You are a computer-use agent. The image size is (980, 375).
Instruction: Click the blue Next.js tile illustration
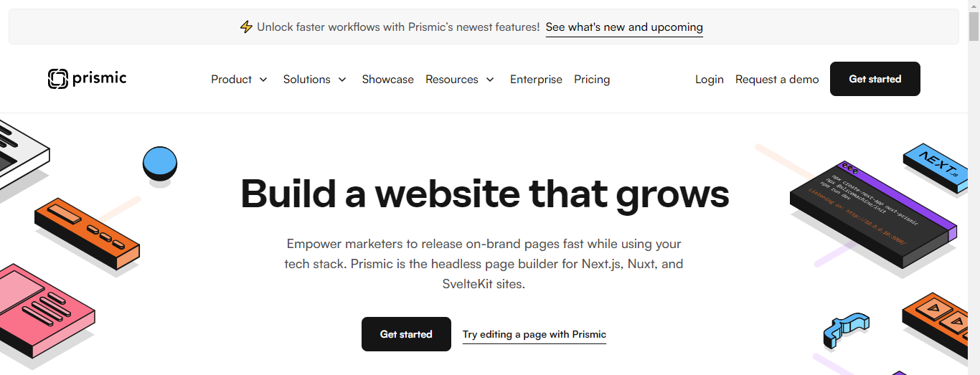[x=935, y=166]
